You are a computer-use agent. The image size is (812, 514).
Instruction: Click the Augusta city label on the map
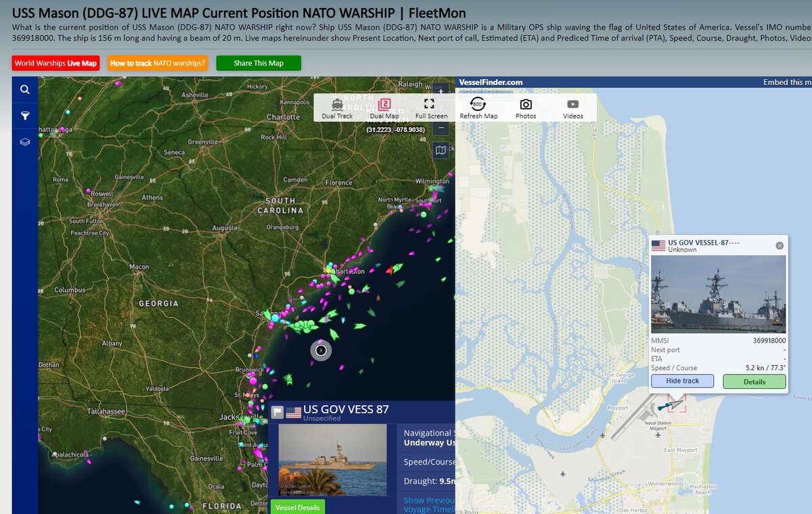pyautogui.click(x=225, y=229)
